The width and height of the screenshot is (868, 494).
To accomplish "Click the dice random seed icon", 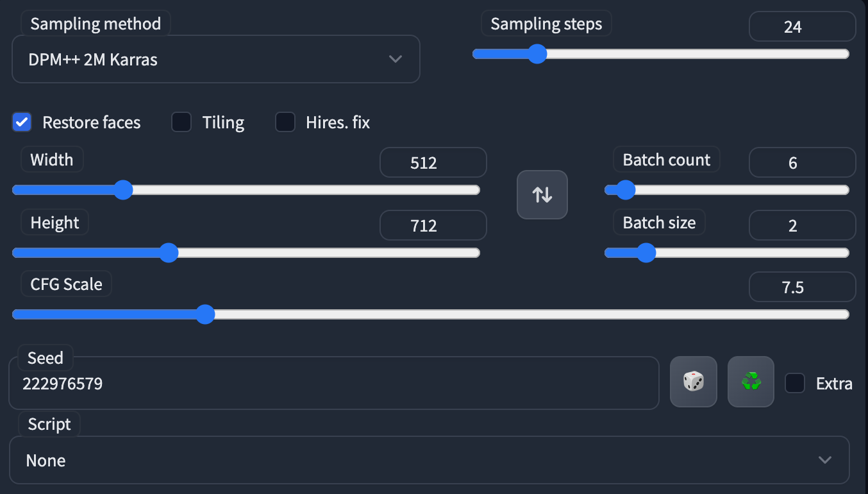I will pos(693,382).
